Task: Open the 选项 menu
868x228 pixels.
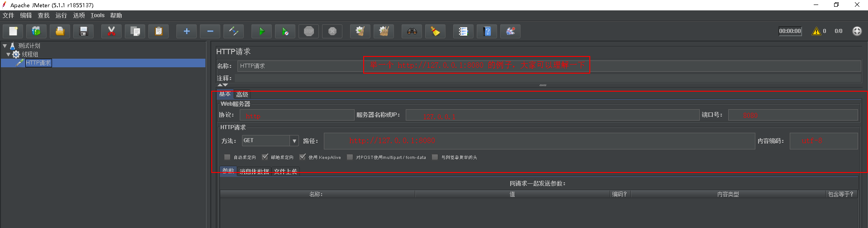Action: (79, 15)
